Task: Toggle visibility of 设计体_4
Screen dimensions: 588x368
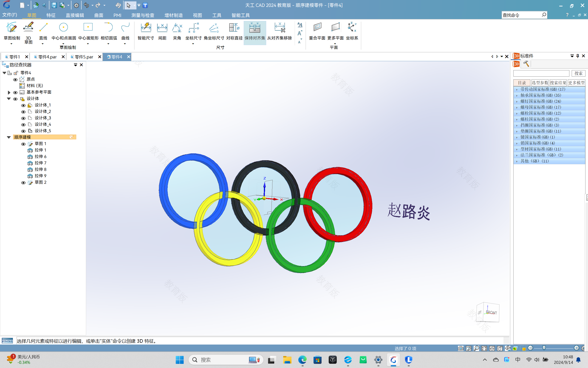Action: coord(23,125)
